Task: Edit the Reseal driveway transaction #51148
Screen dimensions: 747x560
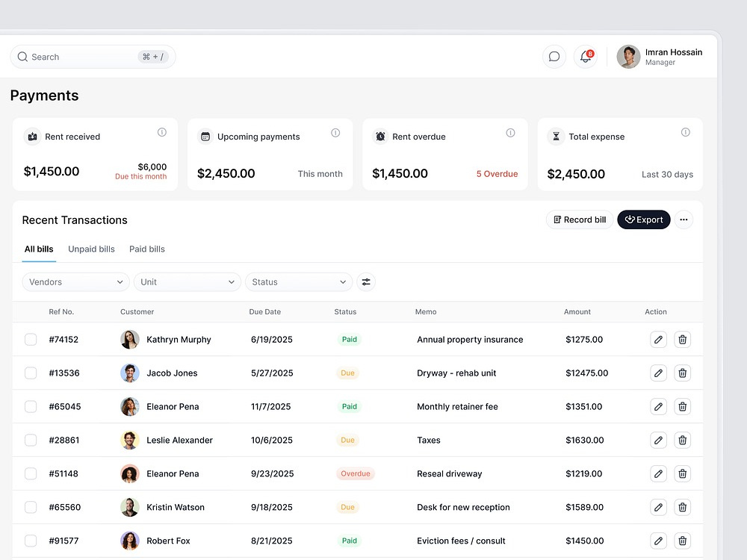Action: (658, 474)
